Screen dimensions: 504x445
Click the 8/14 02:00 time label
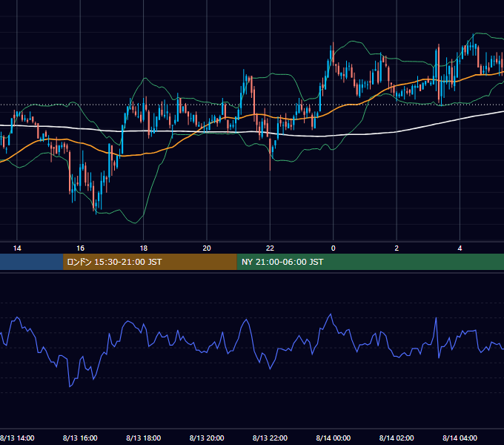(x=397, y=438)
